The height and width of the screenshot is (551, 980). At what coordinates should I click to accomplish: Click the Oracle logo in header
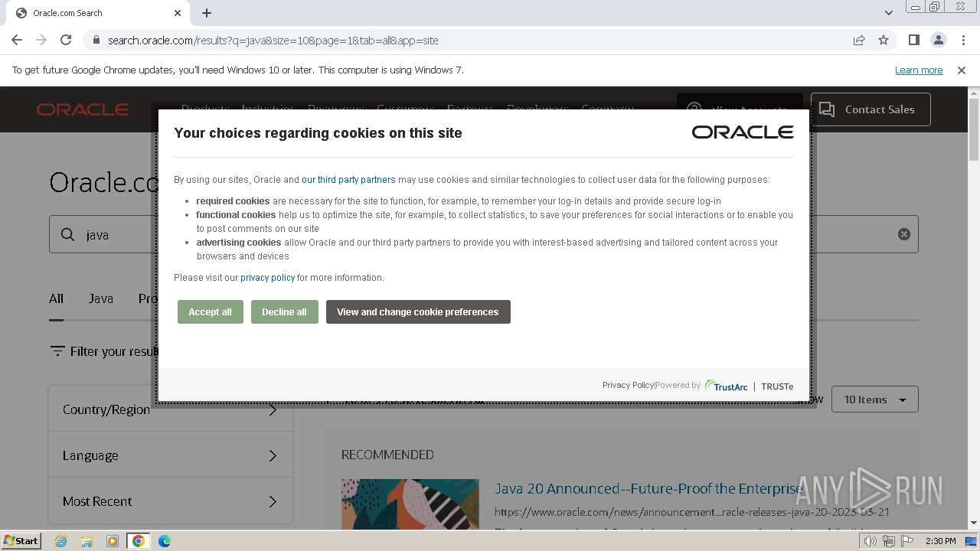click(83, 109)
